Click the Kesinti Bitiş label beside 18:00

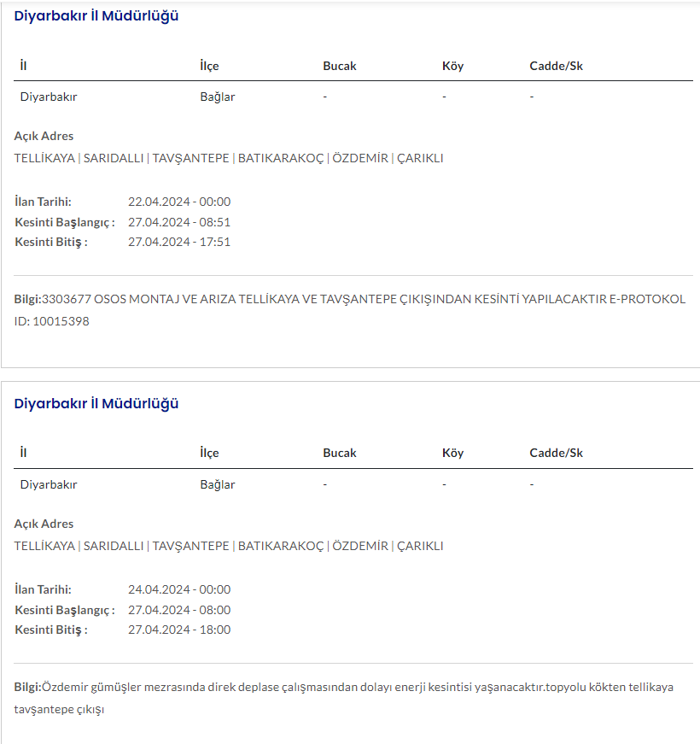coord(51,630)
